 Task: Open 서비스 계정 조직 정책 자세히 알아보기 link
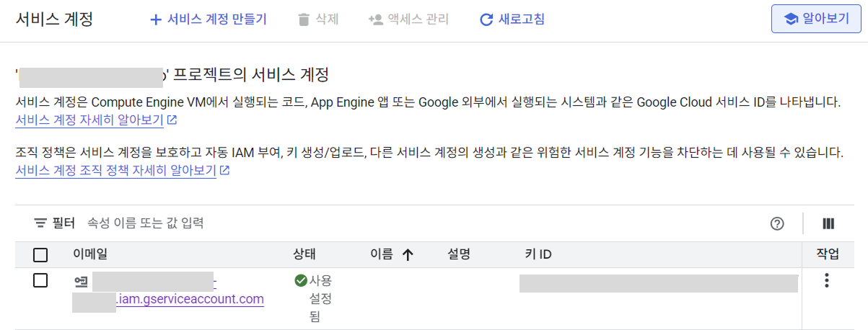tap(123, 171)
